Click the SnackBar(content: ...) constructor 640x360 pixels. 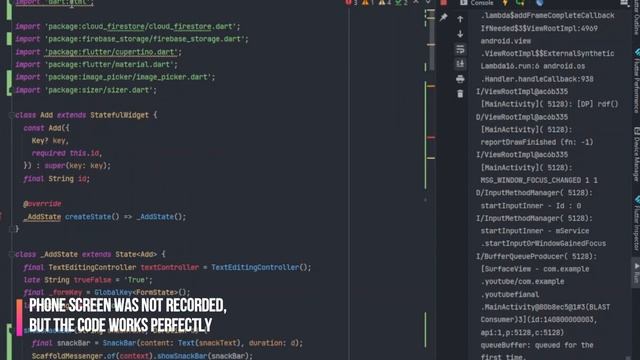[202, 343]
